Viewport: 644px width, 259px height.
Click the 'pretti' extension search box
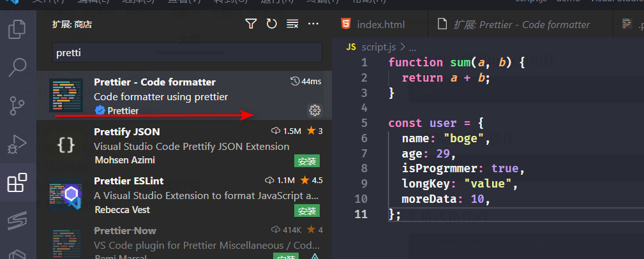pyautogui.click(x=188, y=52)
